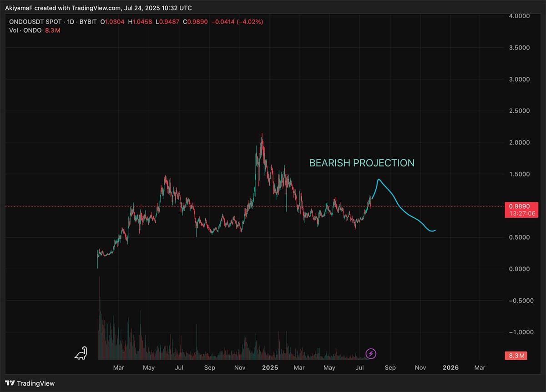Select the ONDOUSDT SPOT symbol legend
This screenshot has width=546, height=392.
point(35,21)
